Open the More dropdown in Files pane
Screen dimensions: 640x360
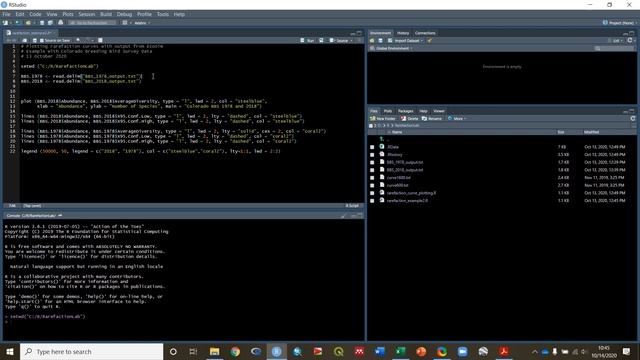point(457,118)
